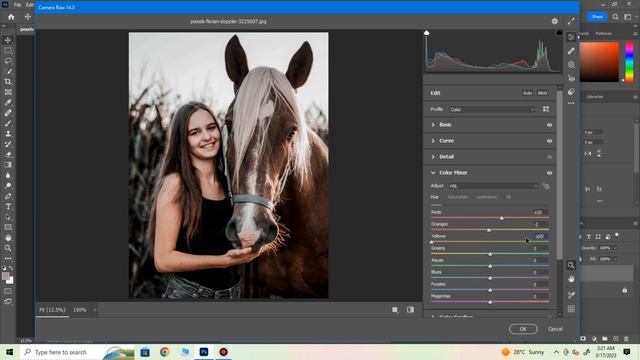Browse profiles grid icon
This screenshot has height=360, width=640.
point(546,109)
